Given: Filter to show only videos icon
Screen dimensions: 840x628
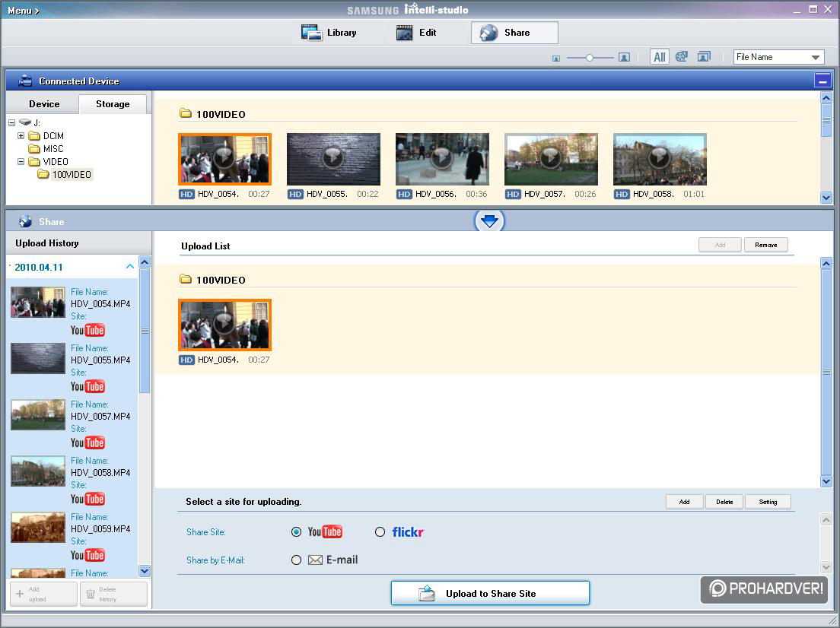Looking at the screenshot, I should [x=682, y=56].
